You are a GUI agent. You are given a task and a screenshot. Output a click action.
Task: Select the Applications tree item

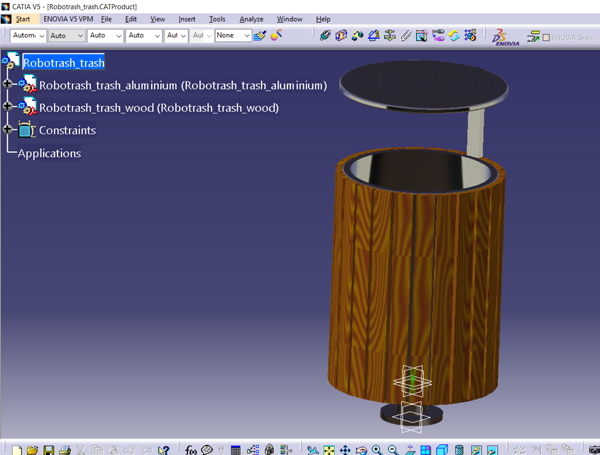pyautogui.click(x=49, y=153)
